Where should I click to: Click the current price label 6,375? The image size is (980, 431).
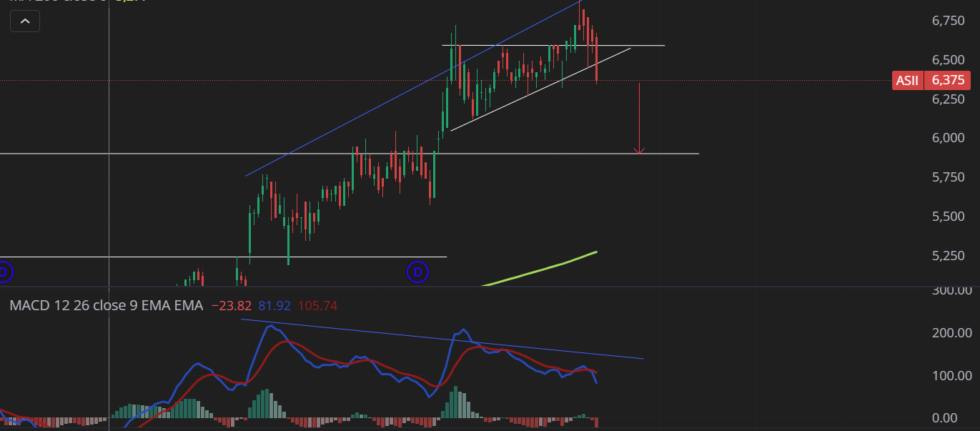(x=949, y=81)
